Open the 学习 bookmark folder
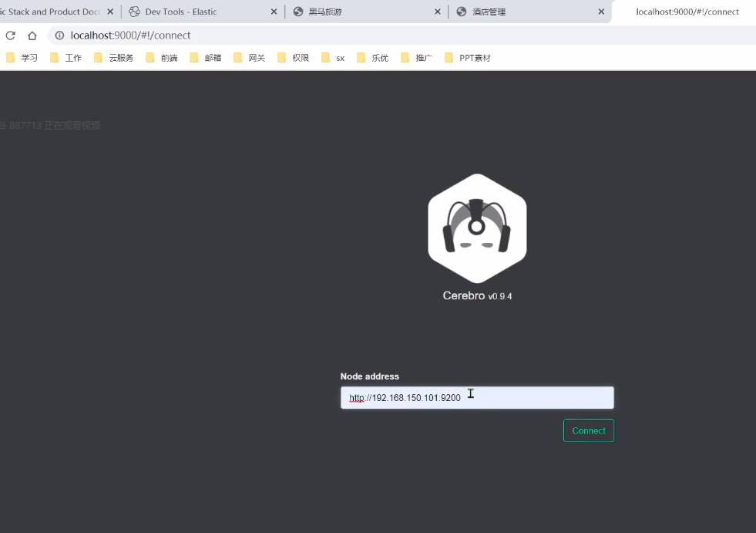 click(x=22, y=58)
